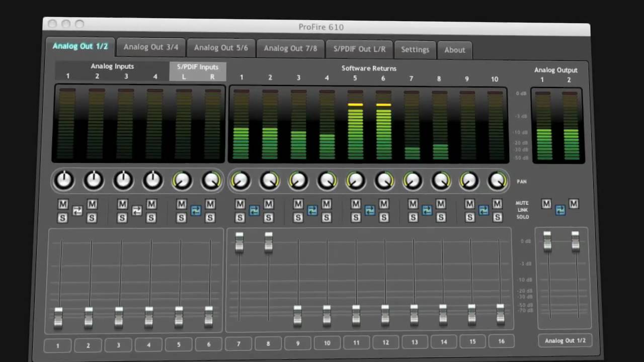
Task: Click pan knob for Software Return 1
Action: tap(240, 180)
